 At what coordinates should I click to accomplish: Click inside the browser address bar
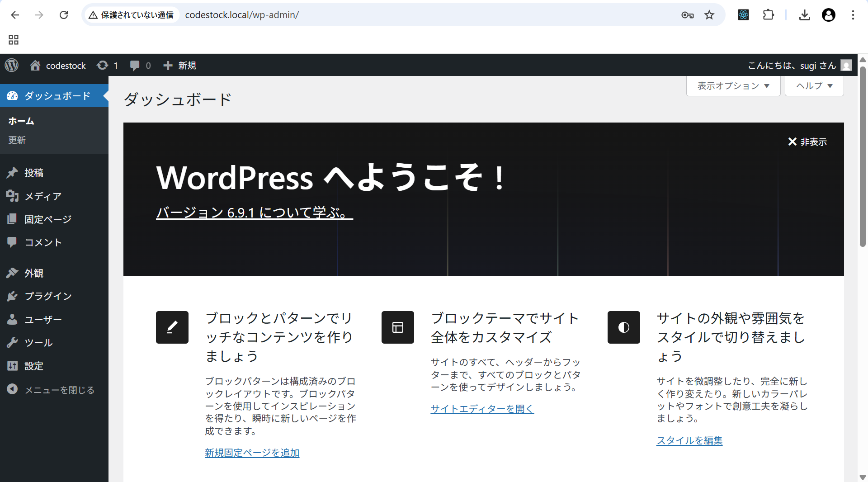pos(316,15)
